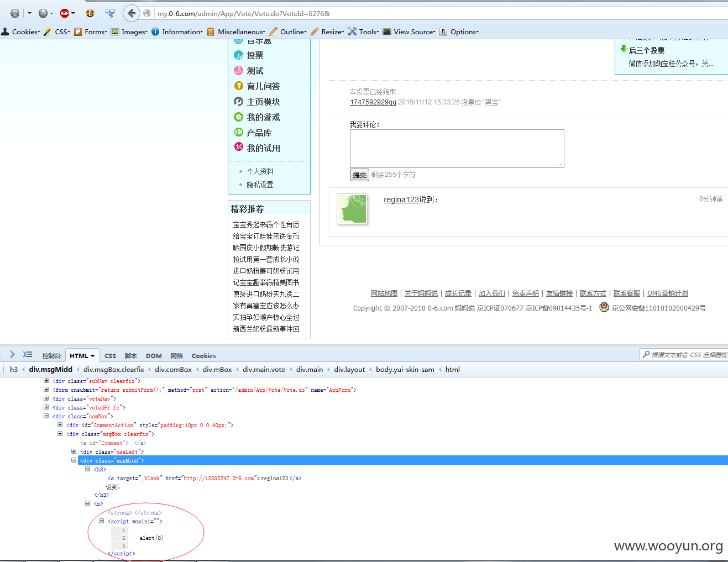
Task: Open dropdown arrow next to gear icon
Action: pyautogui.click(x=29, y=13)
